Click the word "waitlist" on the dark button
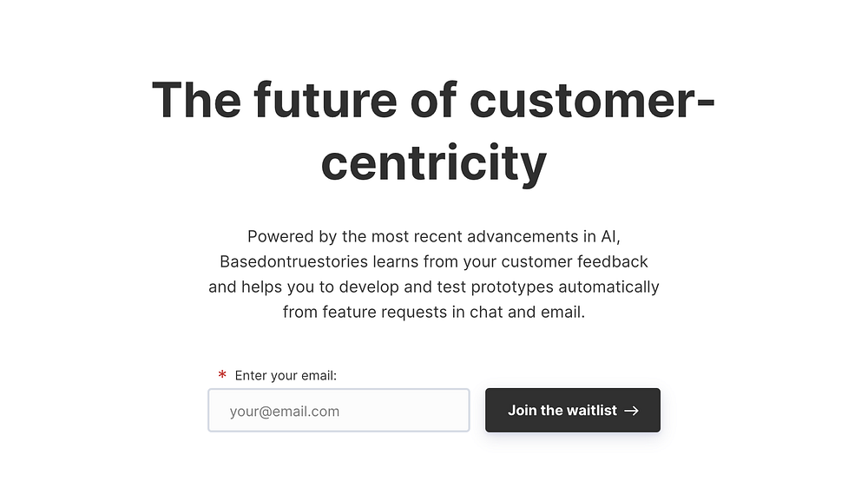The image size is (868, 501). [591, 411]
